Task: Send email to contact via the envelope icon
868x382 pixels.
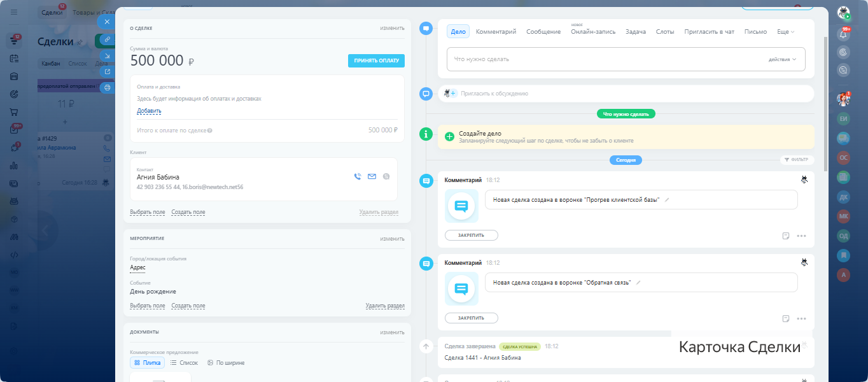Action: click(x=372, y=176)
